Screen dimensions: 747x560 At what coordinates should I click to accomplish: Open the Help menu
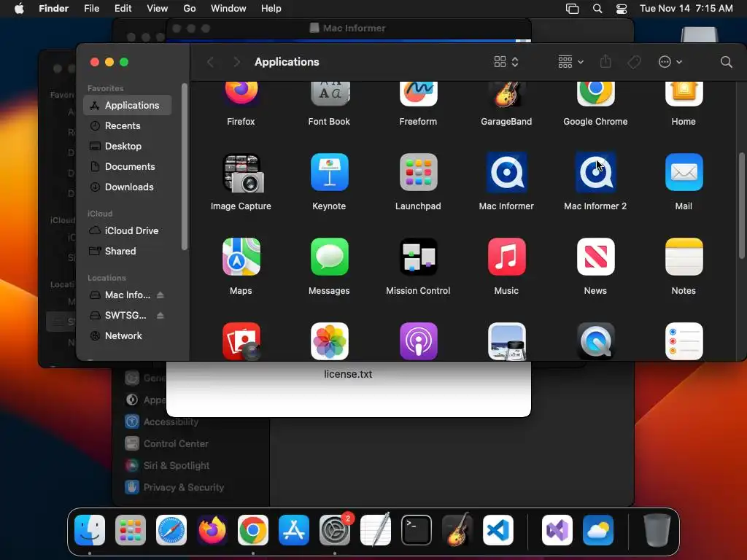coord(271,9)
